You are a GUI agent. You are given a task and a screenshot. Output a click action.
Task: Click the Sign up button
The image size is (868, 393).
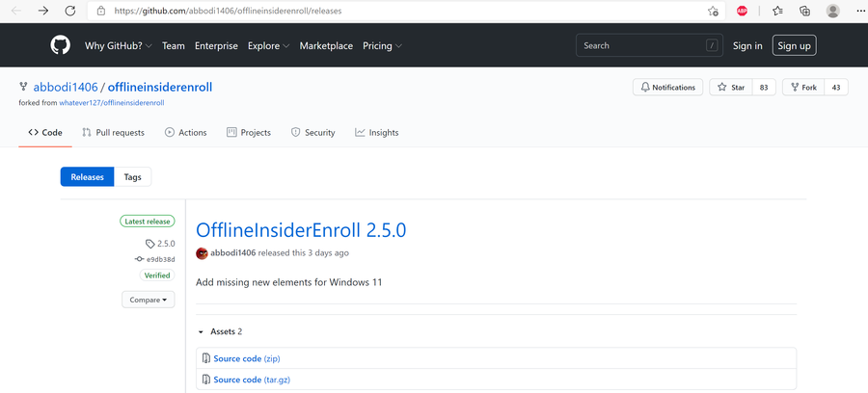coord(795,46)
